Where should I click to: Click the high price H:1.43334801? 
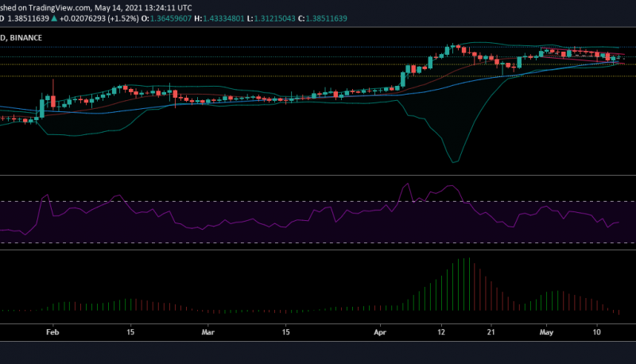coord(219,18)
